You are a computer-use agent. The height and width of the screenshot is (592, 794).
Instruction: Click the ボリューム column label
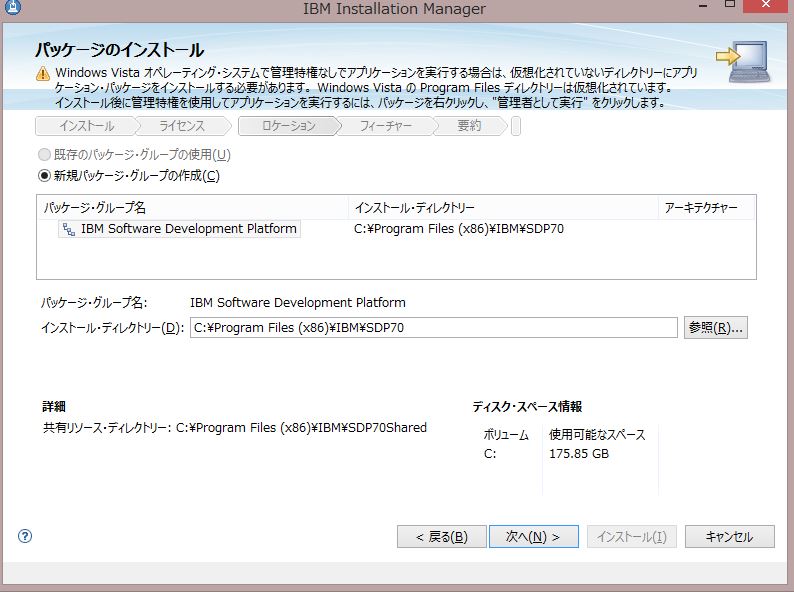point(506,435)
